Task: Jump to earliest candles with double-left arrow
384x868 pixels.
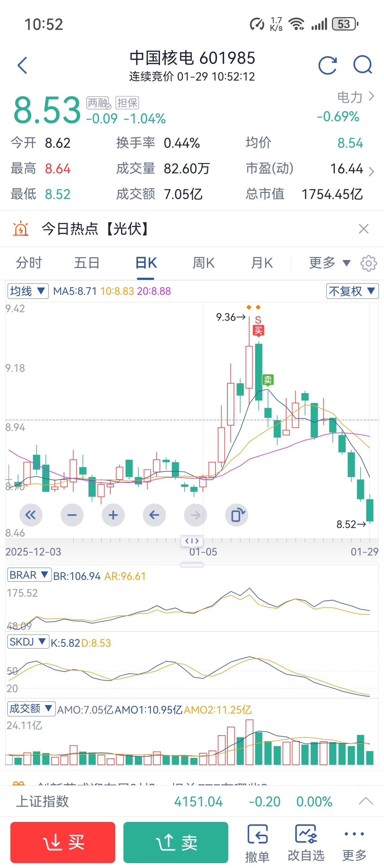Action: pyautogui.click(x=30, y=515)
